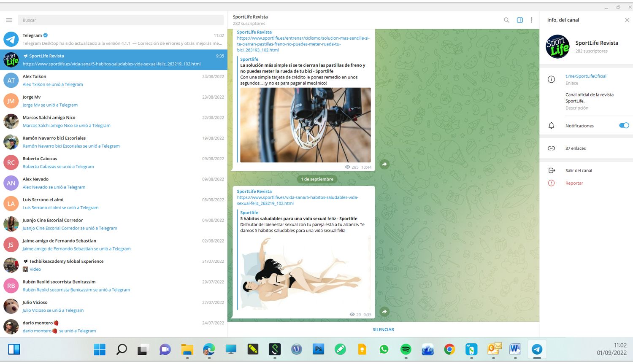The width and height of the screenshot is (633, 364).
Task: Click the chain link icon beside 37 enlaces
Action: [x=551, y=148]
